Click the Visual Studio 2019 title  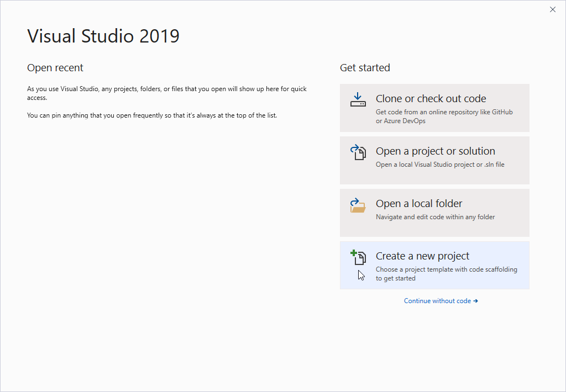click(103, 36)
